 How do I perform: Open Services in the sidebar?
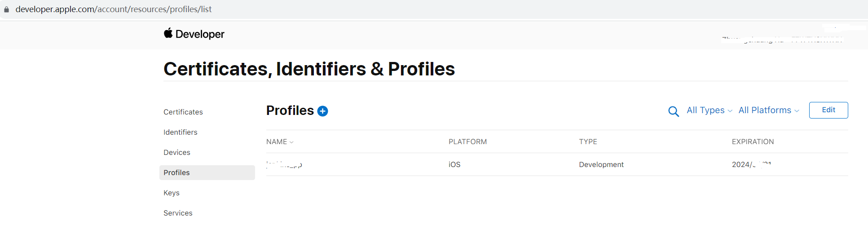178,213
